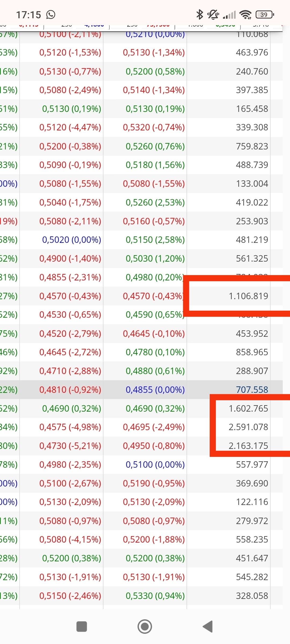Select close price cell 0,5130 (-1,34%)
Image resolution: width=290 pixels, height=644 pixels.
tap(154, 52)
